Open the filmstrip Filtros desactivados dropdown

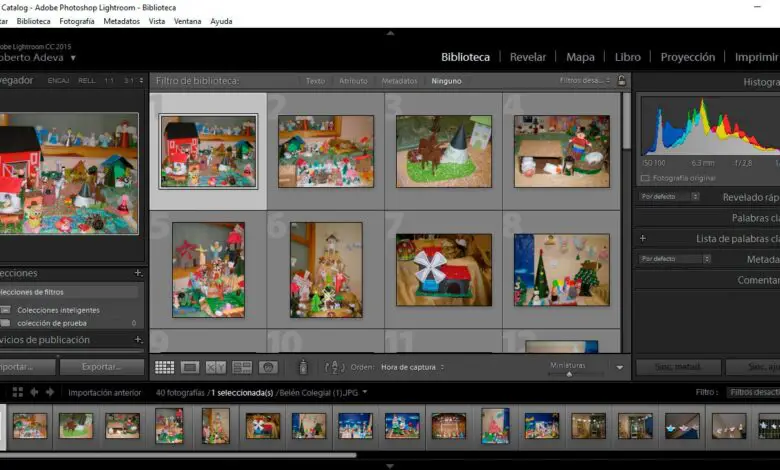753,392
